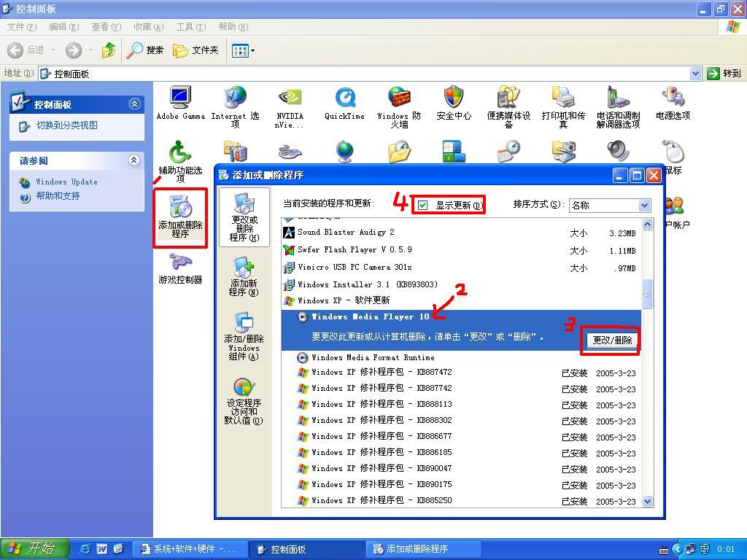The width and height of the screenshot is (747, 560).
Task: Select Windows Installer 3.1 (KB893803) entry
Action: 461,285
